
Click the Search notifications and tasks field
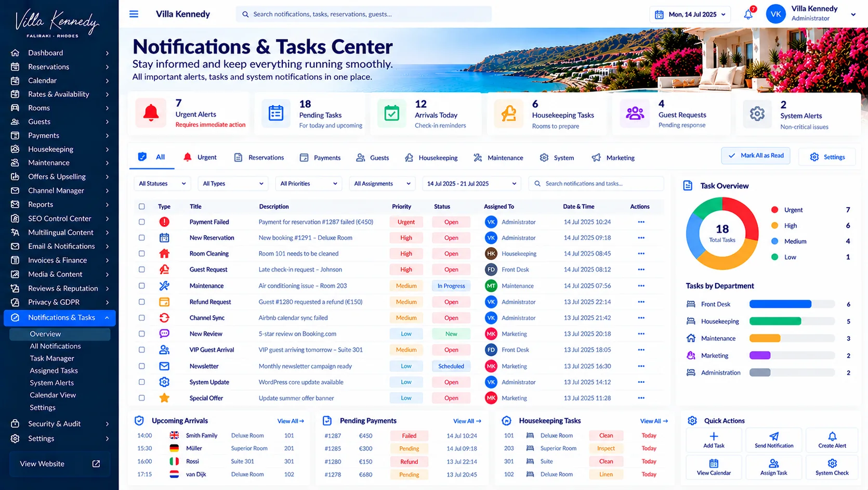click(596, 184)
